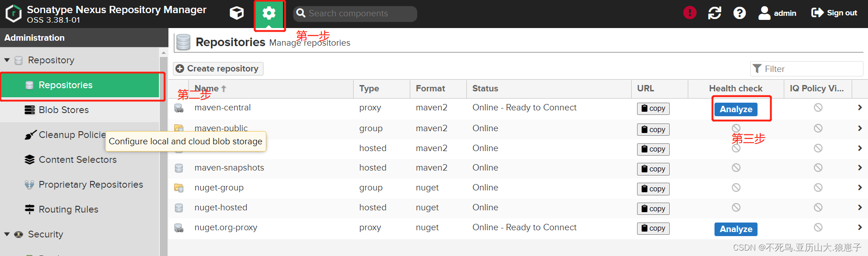868x256 pixels.
Task: Click the Security node icon
Action: [19, 234]
